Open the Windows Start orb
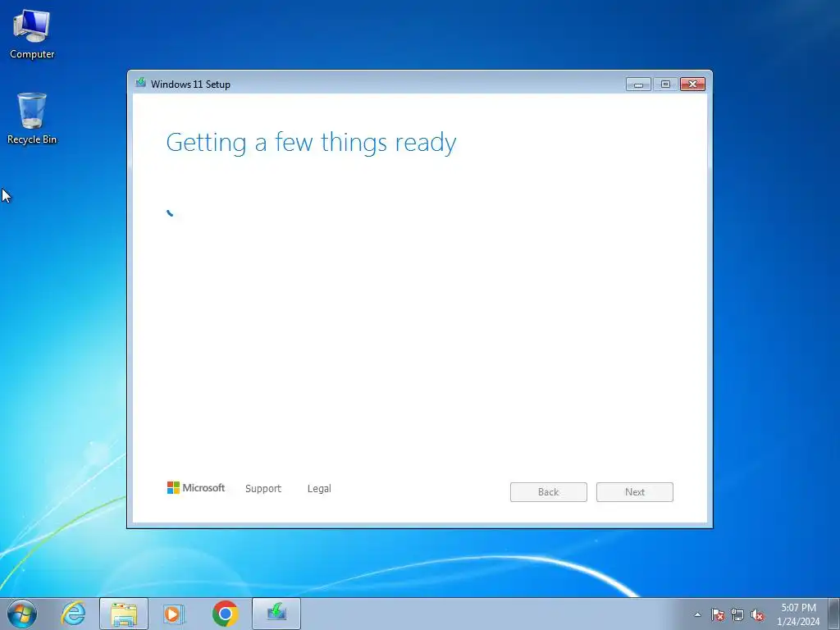 pos(22,614)
